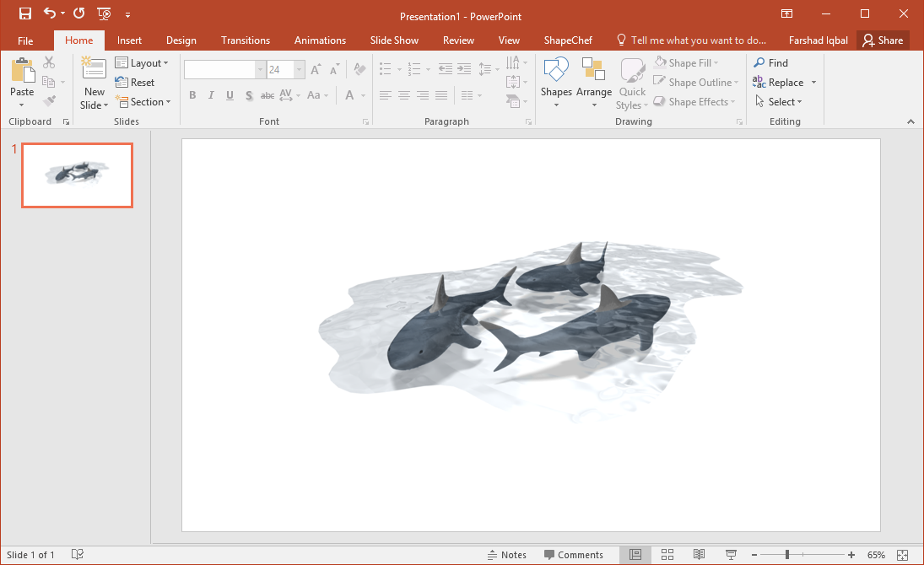Toggle the Notes pane

point(507,554)
